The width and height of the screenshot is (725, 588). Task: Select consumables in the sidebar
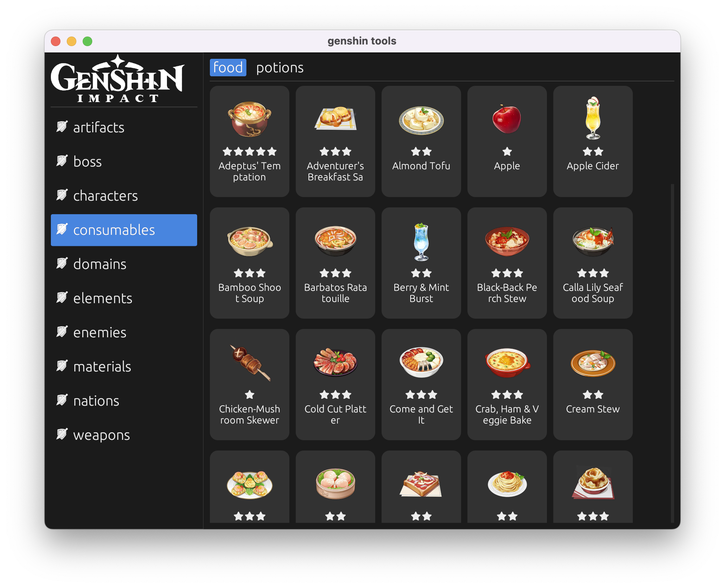pyautogui.click(x=124, y=230)
